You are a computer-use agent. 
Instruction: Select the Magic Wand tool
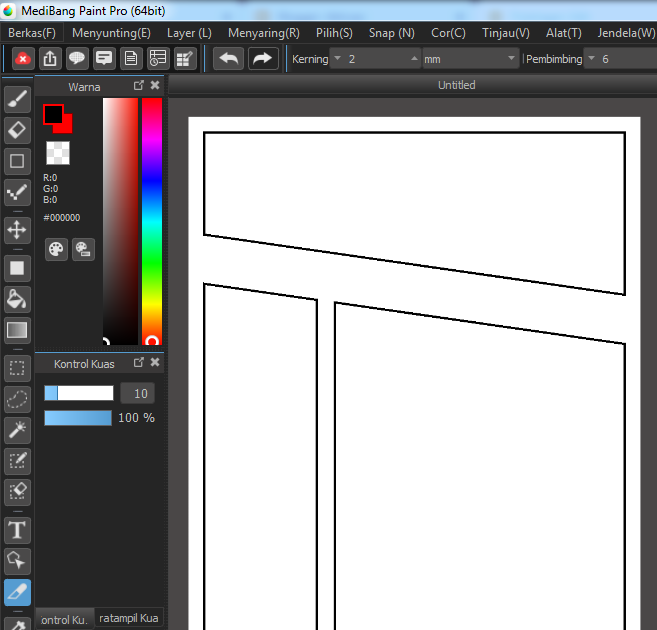17,430
